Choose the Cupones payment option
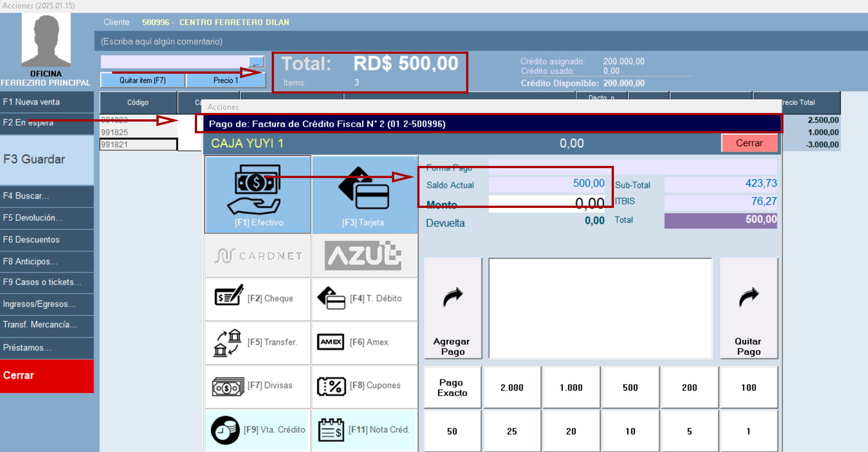Screen dimensions: 868x452 364,386
